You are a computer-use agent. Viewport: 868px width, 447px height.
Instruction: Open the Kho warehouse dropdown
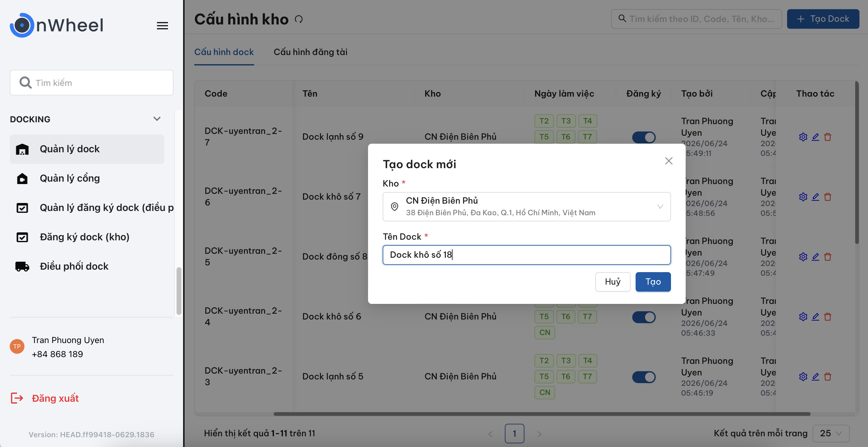pos(526,206)
